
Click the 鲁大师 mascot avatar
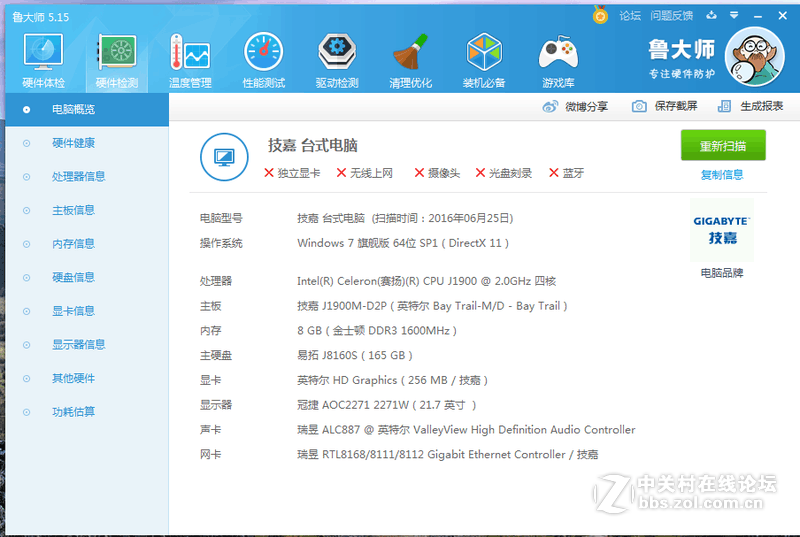[x=755, y=57]
